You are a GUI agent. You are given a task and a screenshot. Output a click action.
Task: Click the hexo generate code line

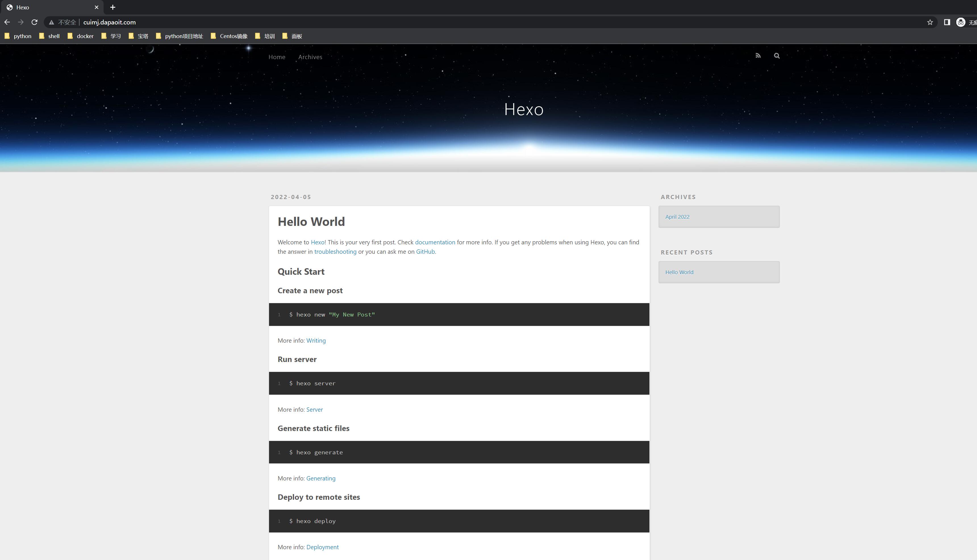(x=316, y=452)
